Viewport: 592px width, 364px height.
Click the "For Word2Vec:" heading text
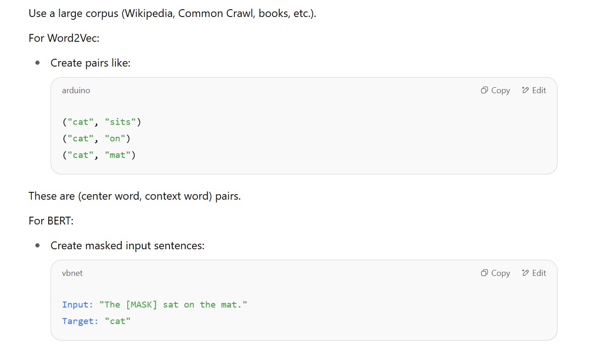(64, 38)
